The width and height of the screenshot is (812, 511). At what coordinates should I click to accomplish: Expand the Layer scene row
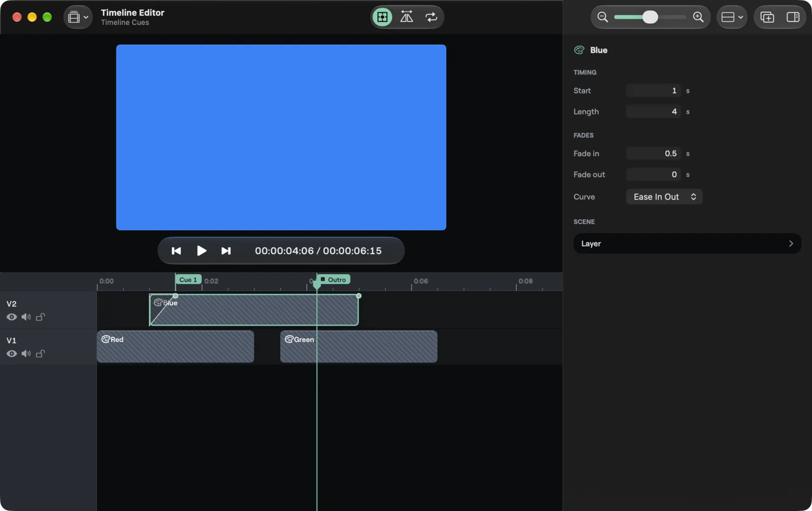(687, 244)
